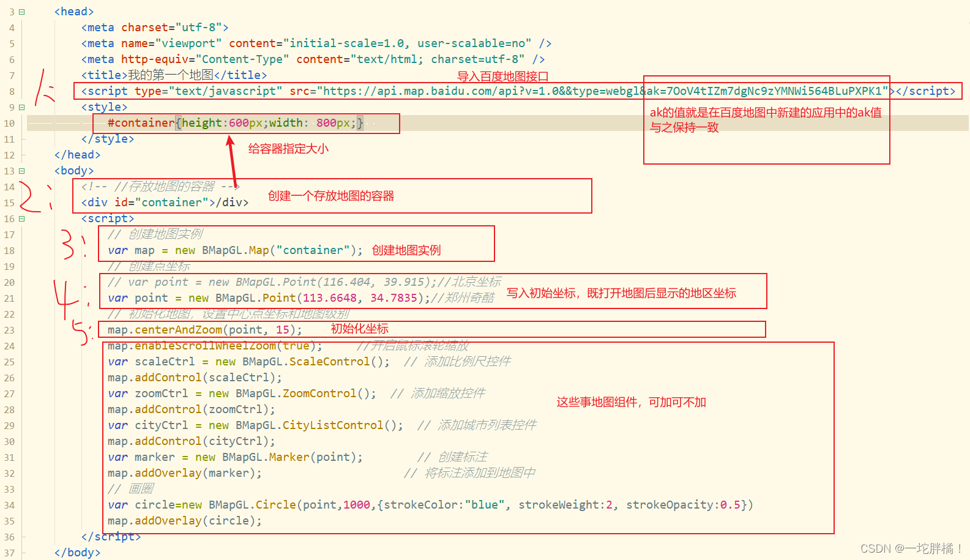
Task: Click the opening <body> tag
Action: click(x=74, y=171)
